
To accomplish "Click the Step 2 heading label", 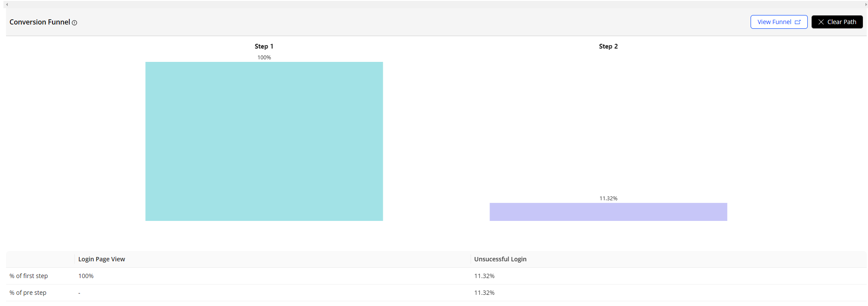I will pyautogui.click(x=608, y=46).
